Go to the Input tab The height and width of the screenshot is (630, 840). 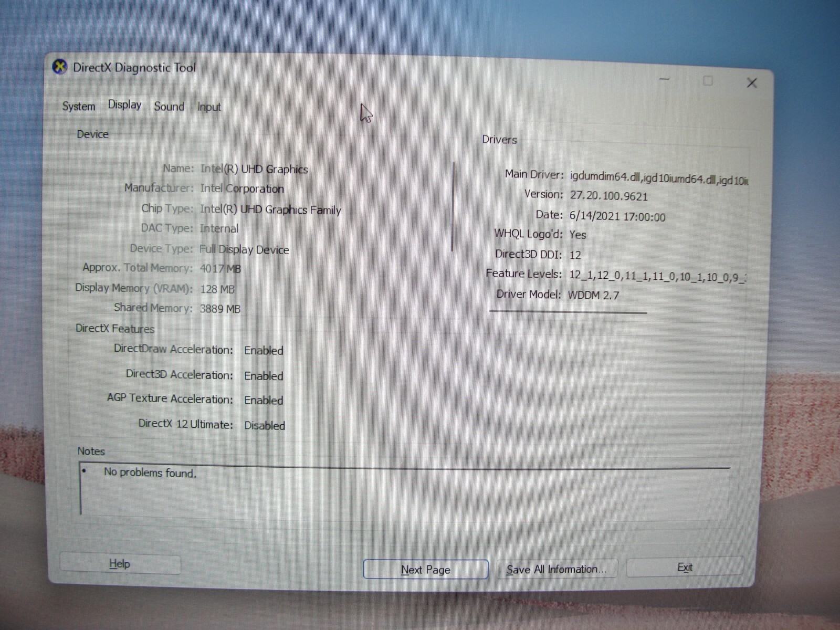tap(209, 107)
